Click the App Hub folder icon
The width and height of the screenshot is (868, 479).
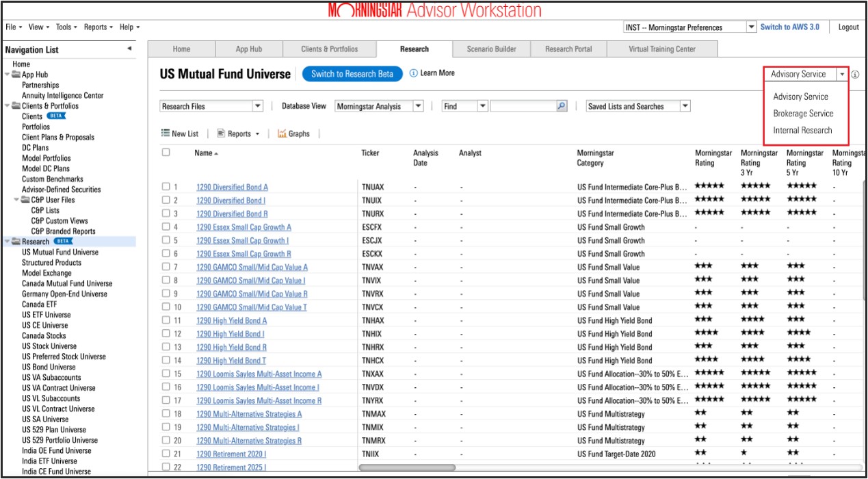(x=16, y=75)
